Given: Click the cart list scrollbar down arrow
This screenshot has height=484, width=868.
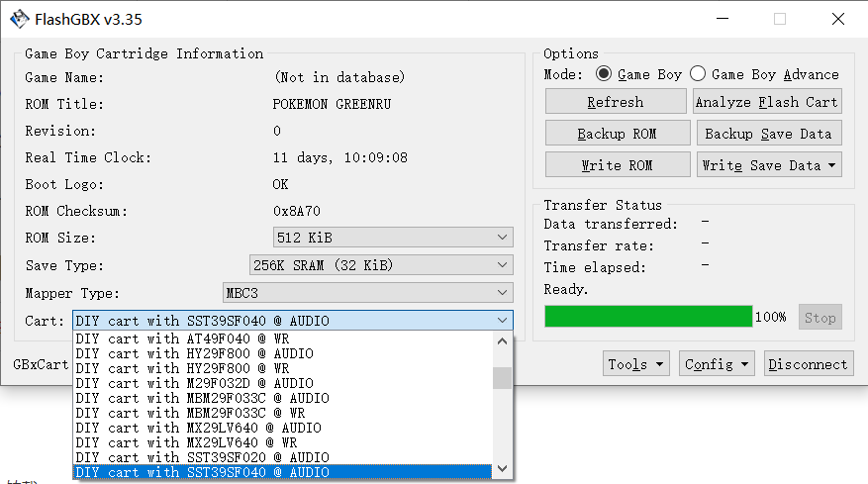Looking at the screenshot, I should coord(503,468).
